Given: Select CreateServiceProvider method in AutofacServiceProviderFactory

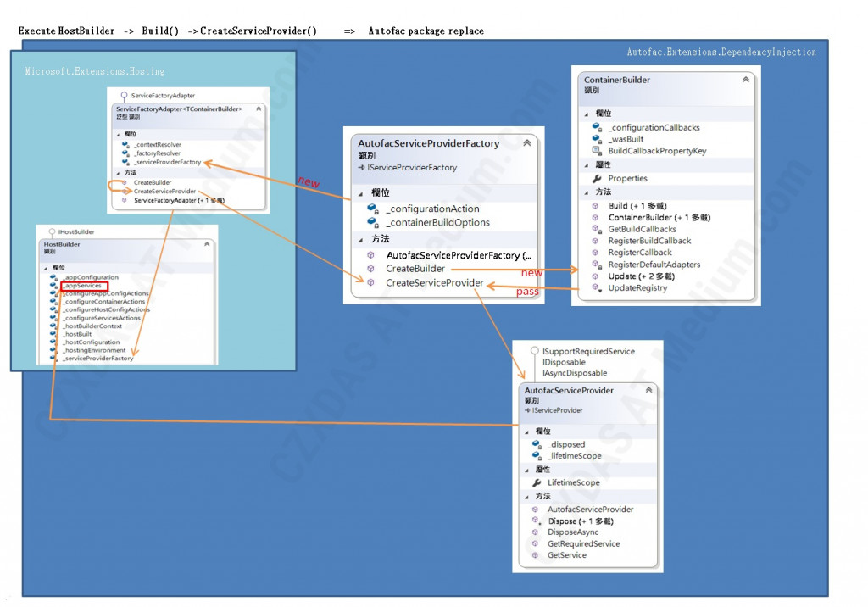Looking at the screenshot, I should tap(435, 283).
